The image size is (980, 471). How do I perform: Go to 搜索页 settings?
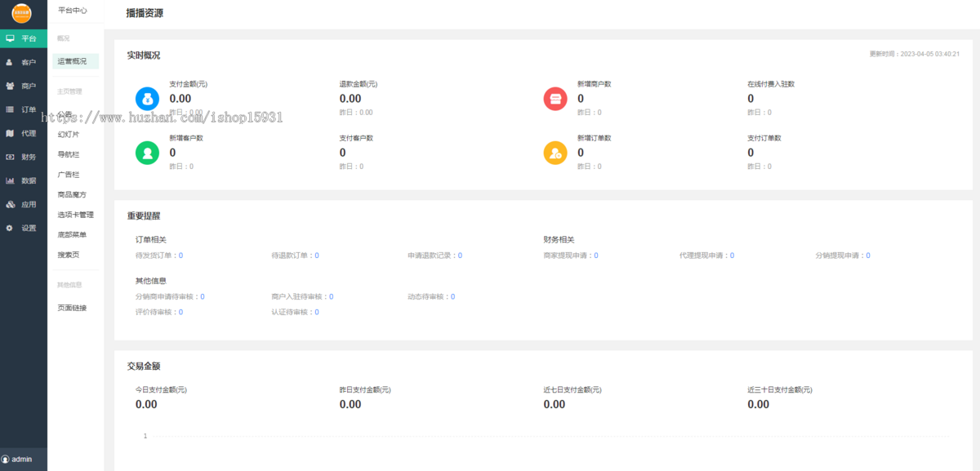point(69,255)
